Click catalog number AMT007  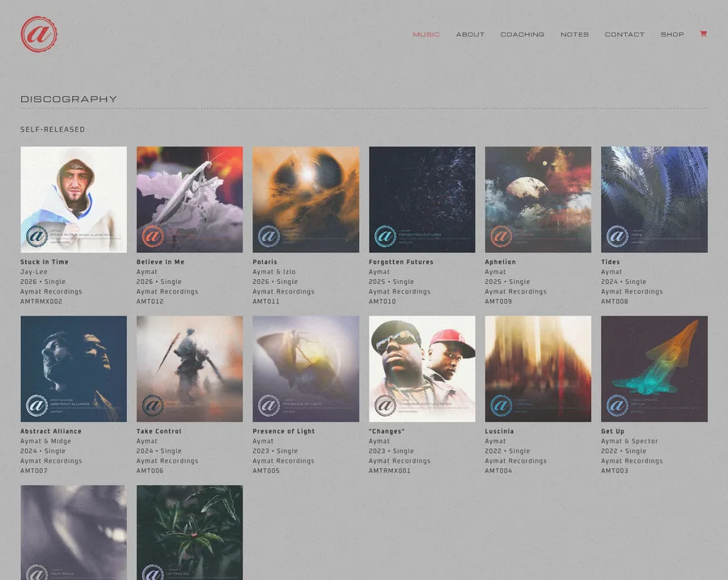click(33, 471)
